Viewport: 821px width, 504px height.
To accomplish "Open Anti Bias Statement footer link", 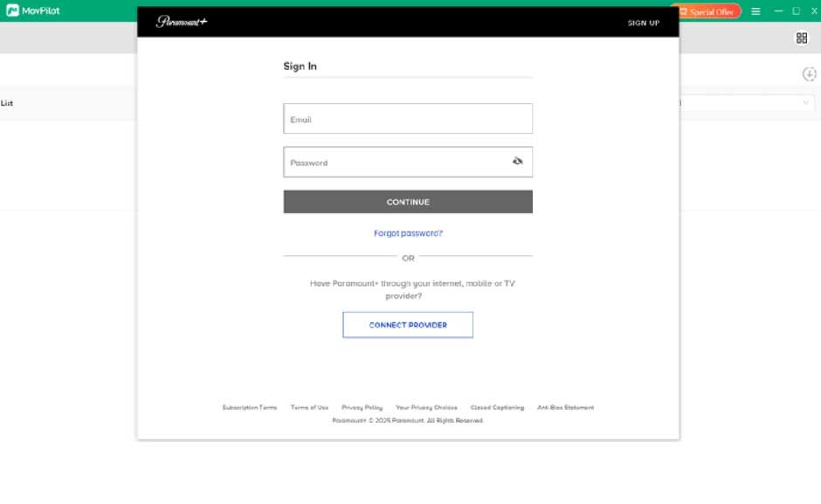I will 565,407.
